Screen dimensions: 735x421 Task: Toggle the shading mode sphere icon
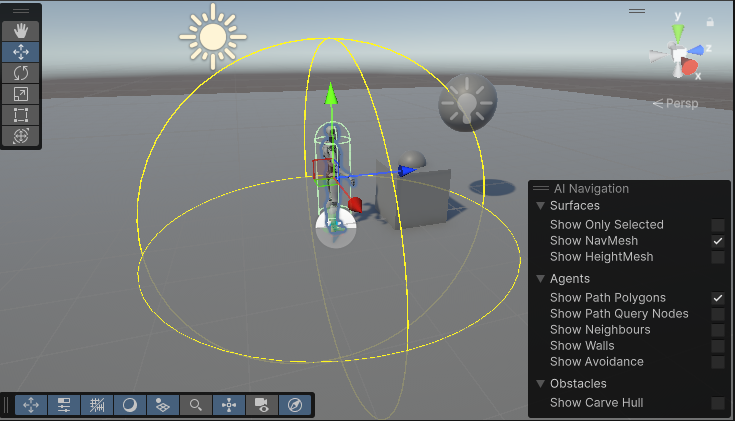pos(130,405)
